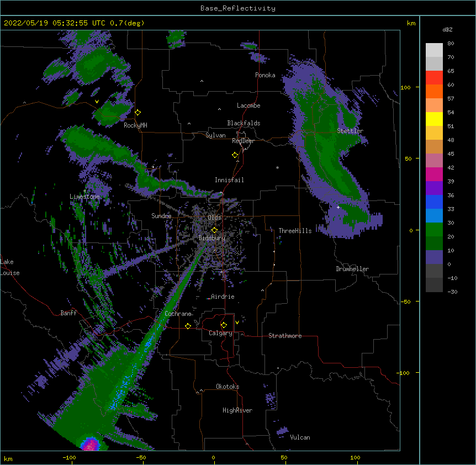Click the magenta storm core at map bottom
476x465 pixels.
[90, 445]
